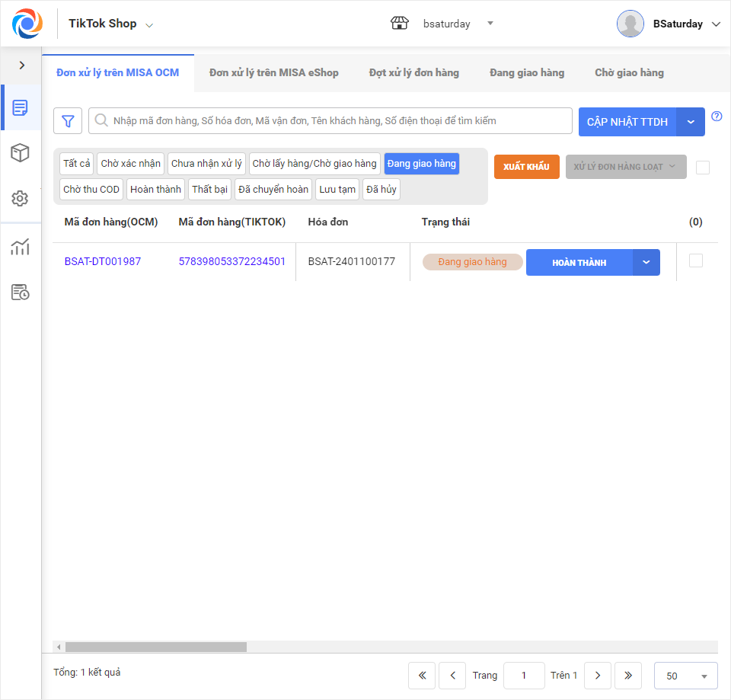Open order link BSAT-DT001987
Viewport: 731px width, 700px height.
103,261
